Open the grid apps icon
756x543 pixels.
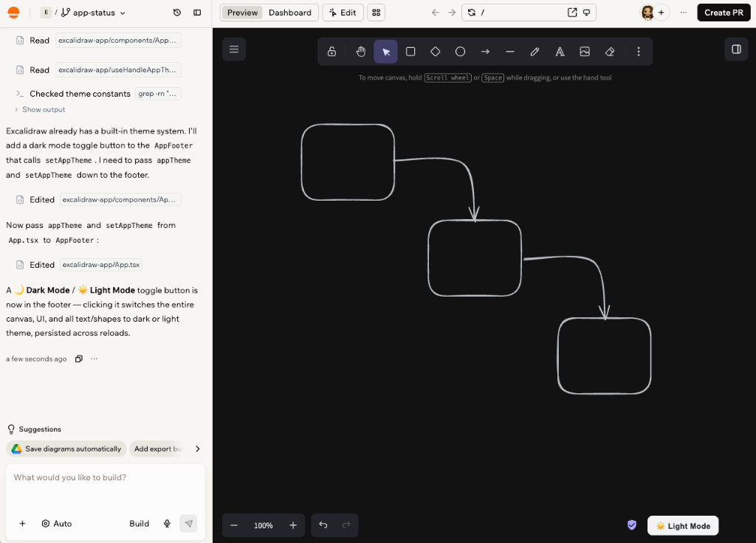[376, 13]
